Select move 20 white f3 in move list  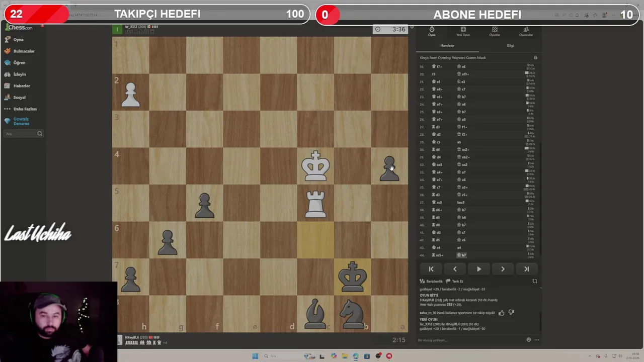click(433, 74)
